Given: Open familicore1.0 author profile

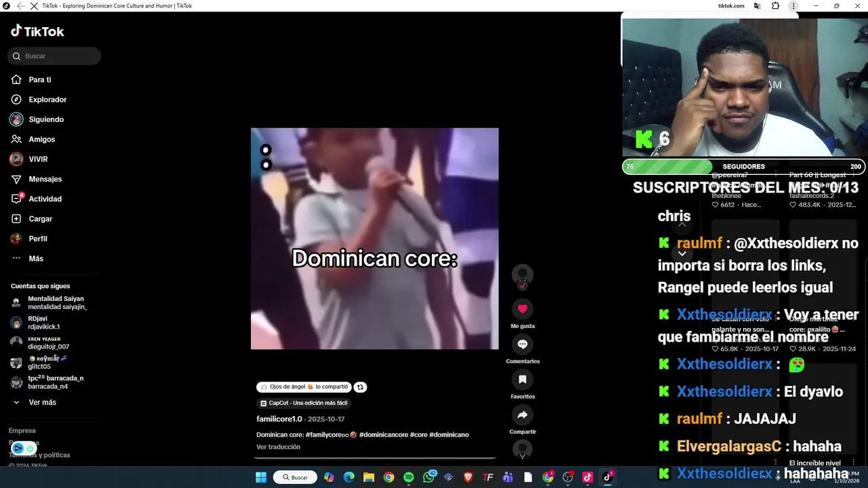Looking at the screenshot, I should click(x=279, y=419).
